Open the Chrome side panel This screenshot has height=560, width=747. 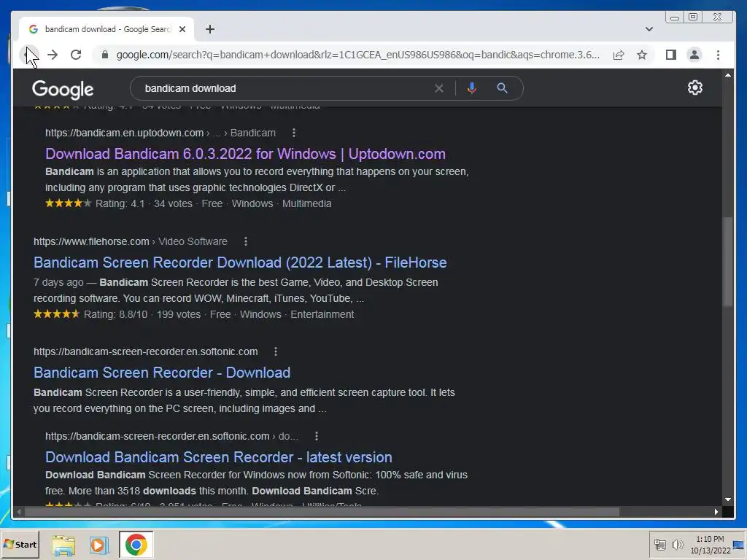coord(671,55)
